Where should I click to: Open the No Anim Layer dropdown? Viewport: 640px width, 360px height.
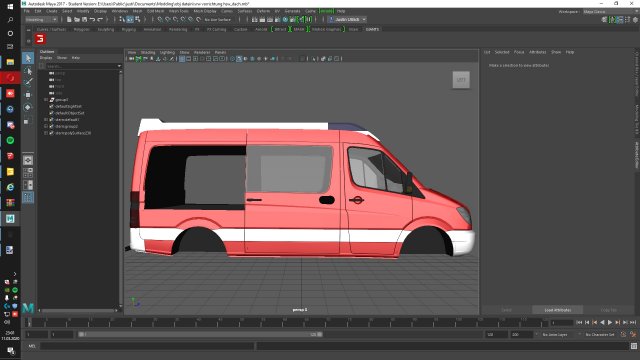(x=558, y=334)
